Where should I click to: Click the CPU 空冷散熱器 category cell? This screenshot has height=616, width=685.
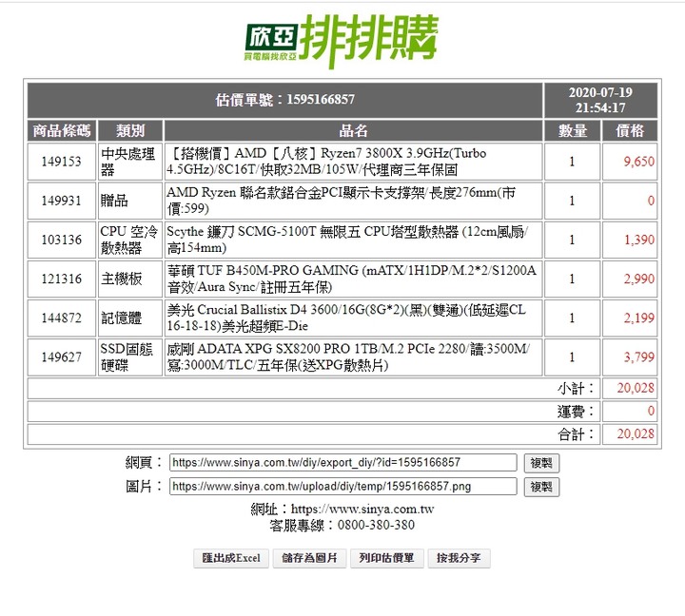130,240
